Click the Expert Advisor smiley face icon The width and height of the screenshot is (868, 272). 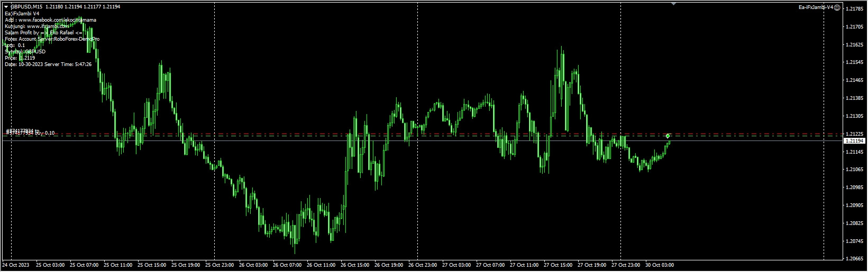coord(837,7)
